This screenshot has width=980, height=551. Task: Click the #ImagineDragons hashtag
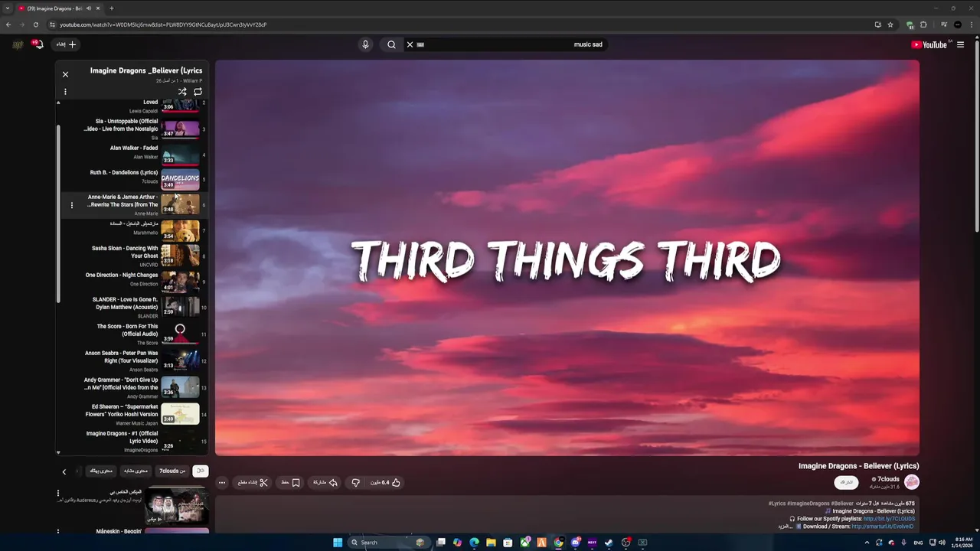[x=808, y=504]
